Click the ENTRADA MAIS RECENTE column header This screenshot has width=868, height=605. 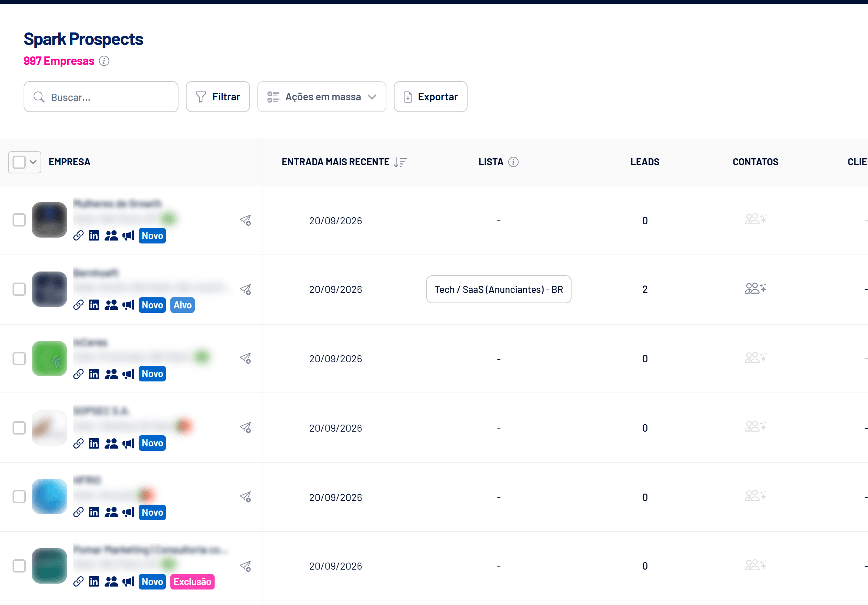[335, 162]
